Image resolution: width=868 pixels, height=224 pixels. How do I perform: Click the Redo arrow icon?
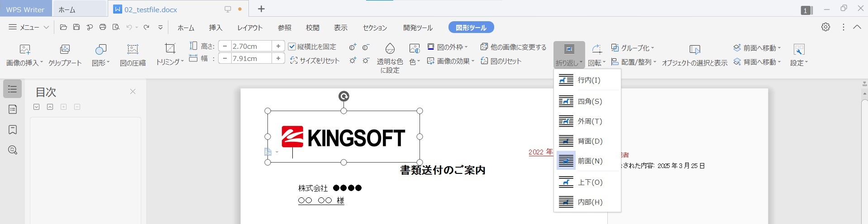click(146, 27)
